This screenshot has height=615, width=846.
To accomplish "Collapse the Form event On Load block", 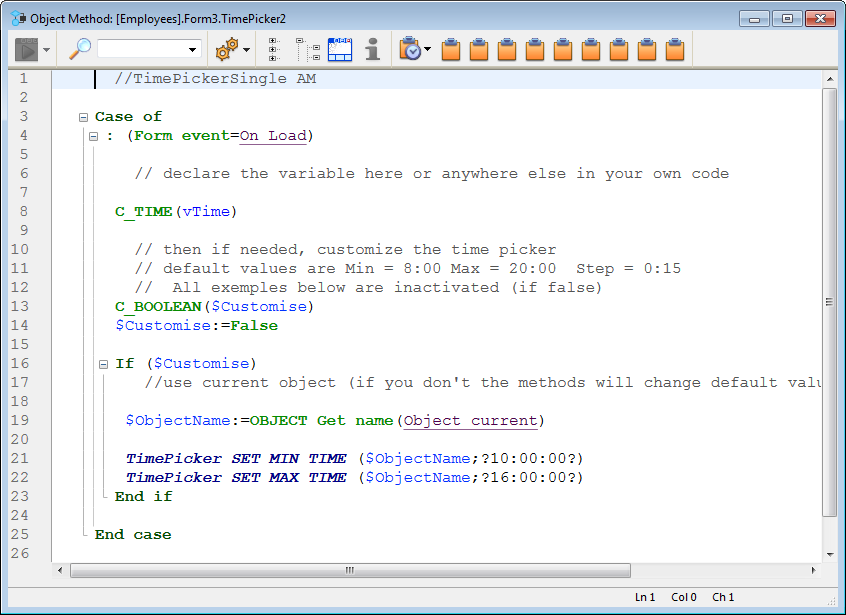I will 94,136.
